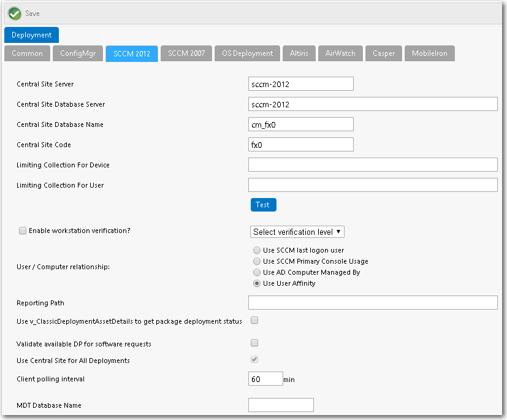This screenshot has width=507, height=420.
Task: Check v_ClassicDeploymentAssetDetails package status checkbox
Action: (254, 320)
